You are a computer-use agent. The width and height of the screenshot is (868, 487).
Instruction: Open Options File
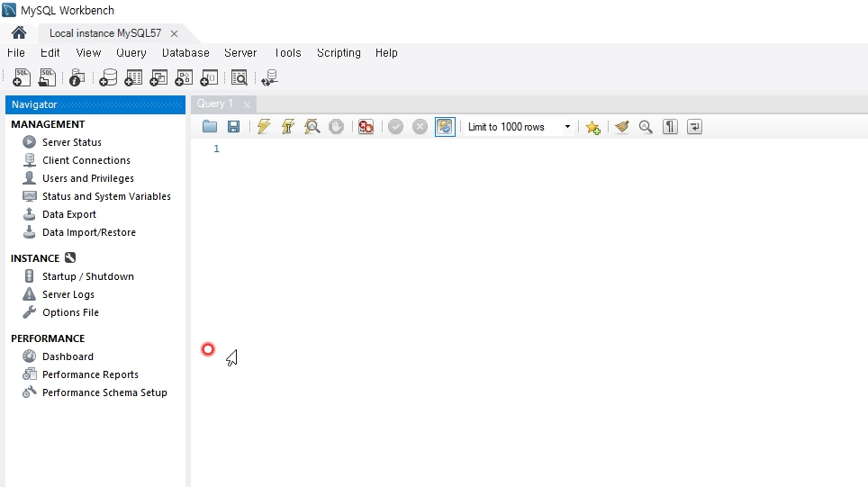(70, 312)
